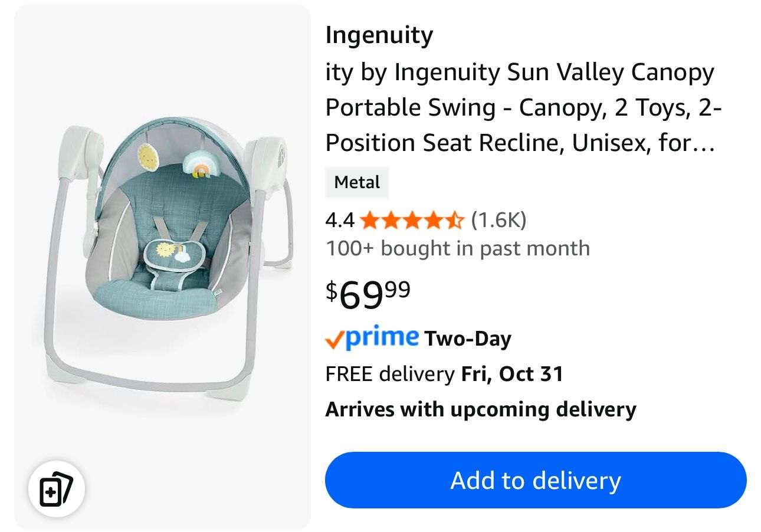This screenshot has width=761, height=532.
Task: Select the Prime checkmark logo
Action: tap(336, 338)
